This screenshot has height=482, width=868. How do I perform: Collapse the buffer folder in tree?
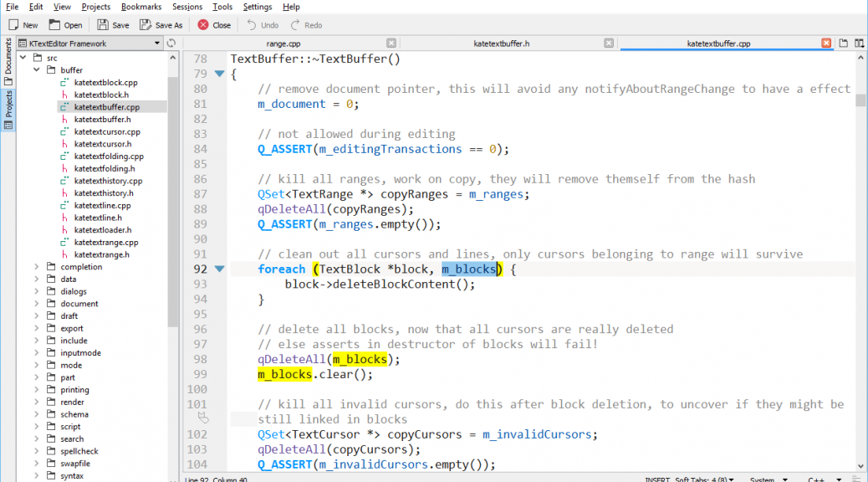pos(37,70)
